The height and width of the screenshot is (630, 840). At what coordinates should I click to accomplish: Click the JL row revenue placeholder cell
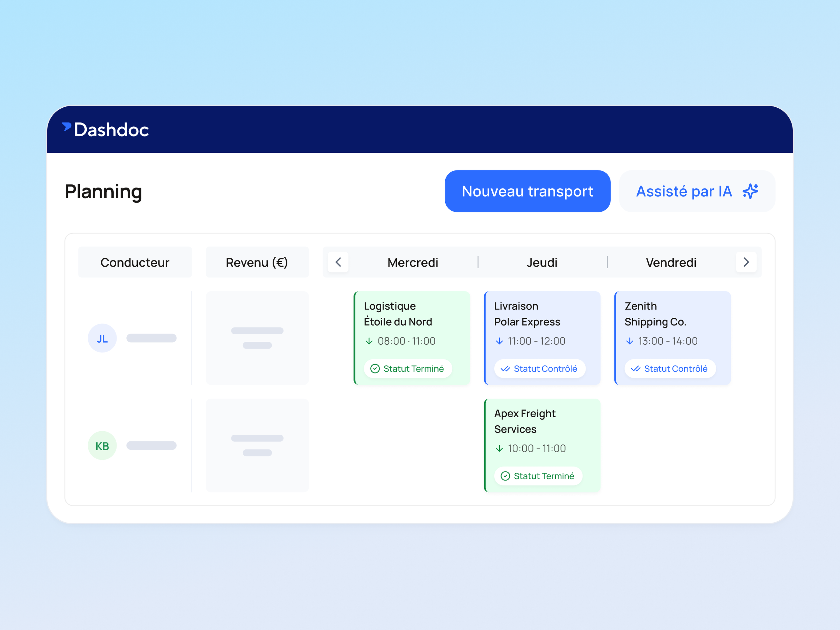coord(257,338)
